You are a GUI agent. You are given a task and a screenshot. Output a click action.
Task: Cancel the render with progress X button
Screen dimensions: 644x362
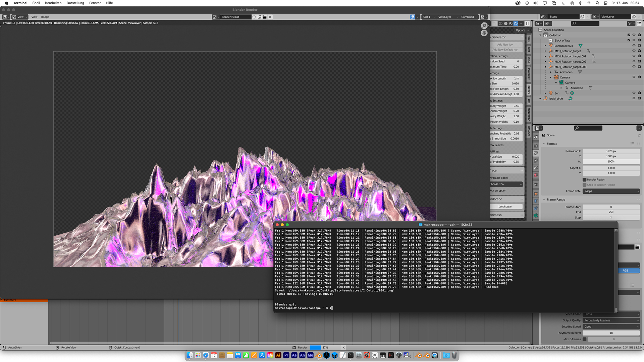point(343,348)
